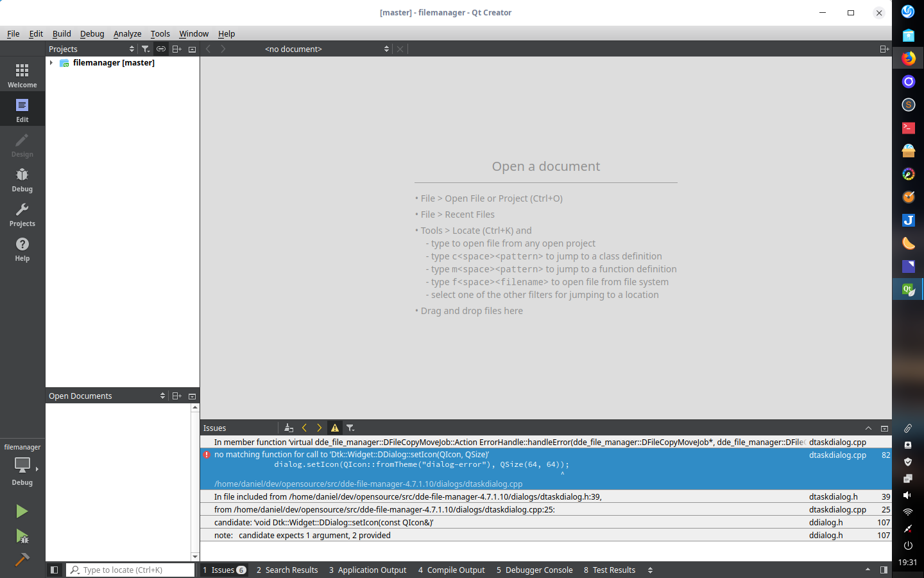Toggle Link with Editor in Projects panel

pyautogui.click(x=160, y=48)
